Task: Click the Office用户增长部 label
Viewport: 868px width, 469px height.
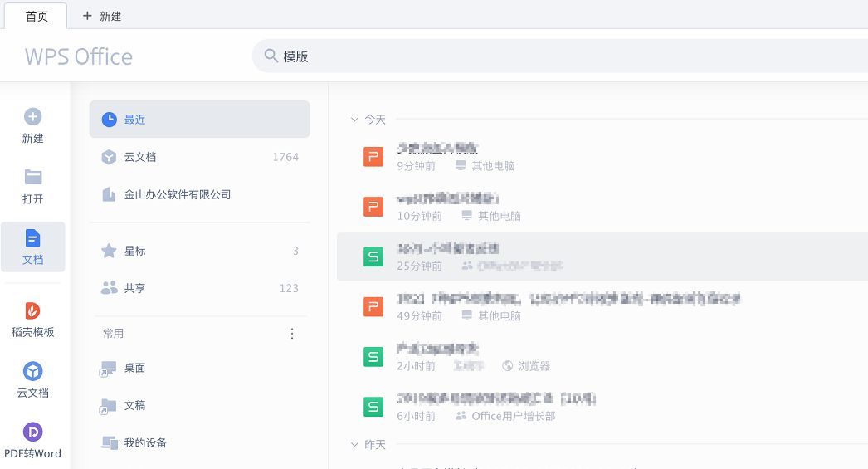Action: (x=513, y=416)
